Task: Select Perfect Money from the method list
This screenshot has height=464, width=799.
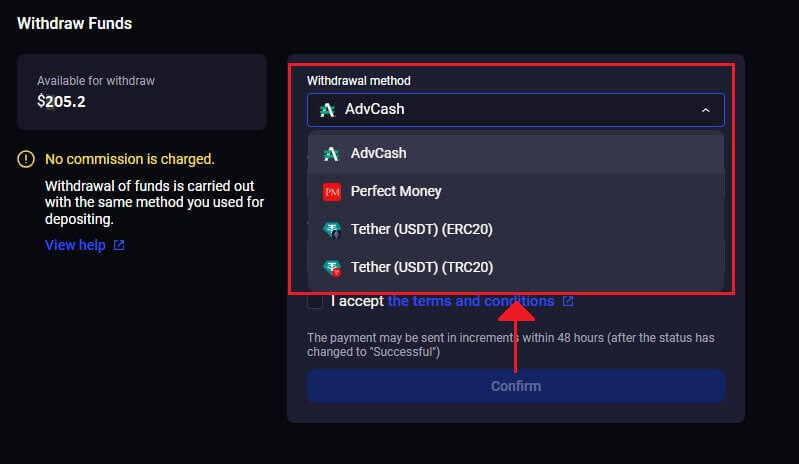Action: tap(516, 192)
